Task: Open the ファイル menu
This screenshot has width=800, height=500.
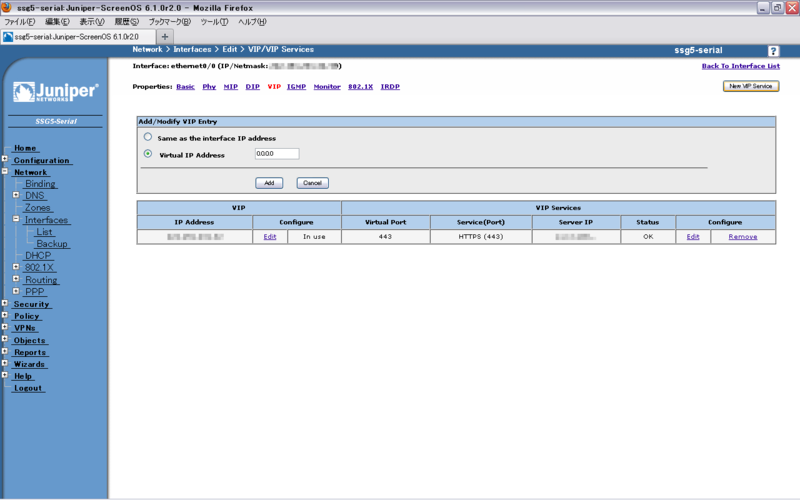Action: pyautogui.click(x=19, y=22)
